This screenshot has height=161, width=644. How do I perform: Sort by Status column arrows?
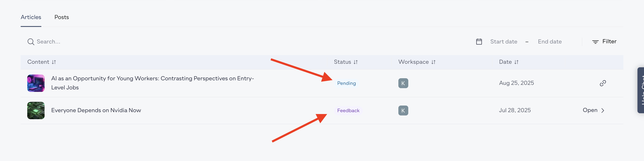click(355, 62)
